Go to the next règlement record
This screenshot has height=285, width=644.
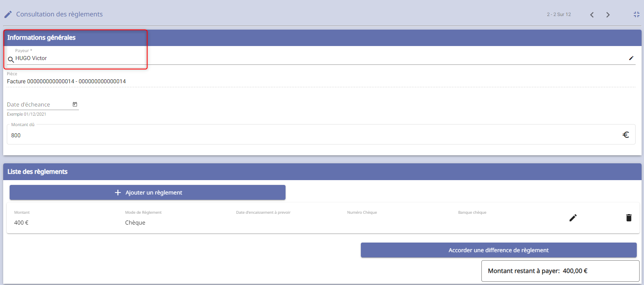(x=608, y=15)
